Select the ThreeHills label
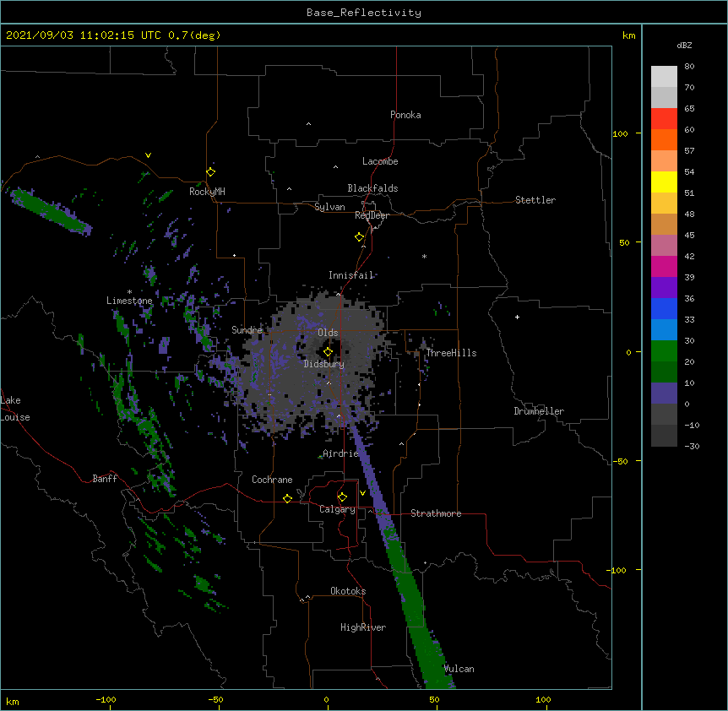728x711 pixels. (x=451, y=353)
